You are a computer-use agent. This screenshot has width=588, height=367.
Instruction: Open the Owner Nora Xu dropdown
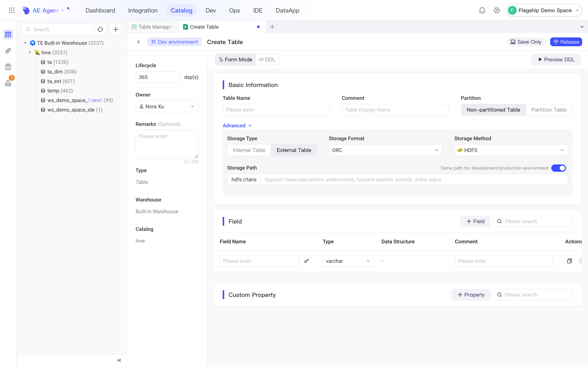point(167,107)
